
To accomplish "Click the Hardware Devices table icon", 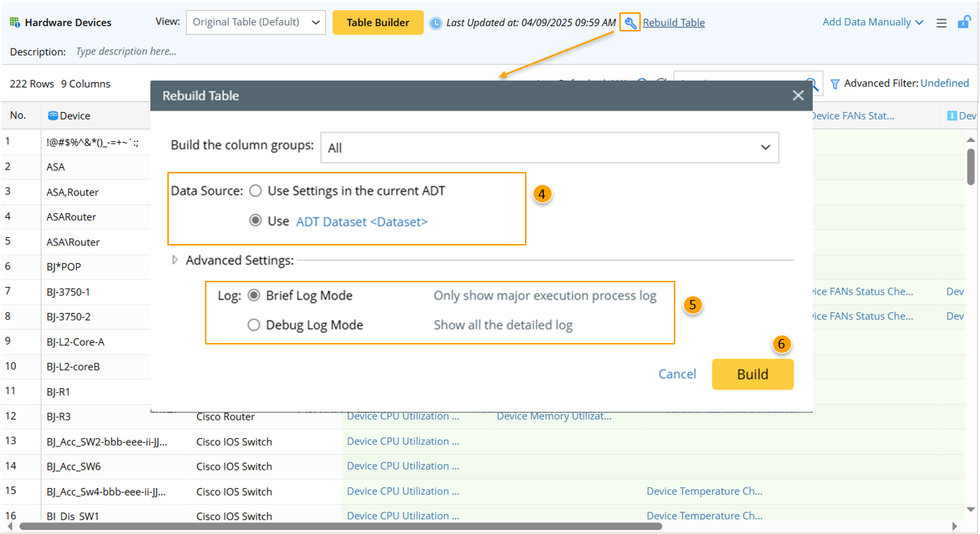I will coord(15,23).
